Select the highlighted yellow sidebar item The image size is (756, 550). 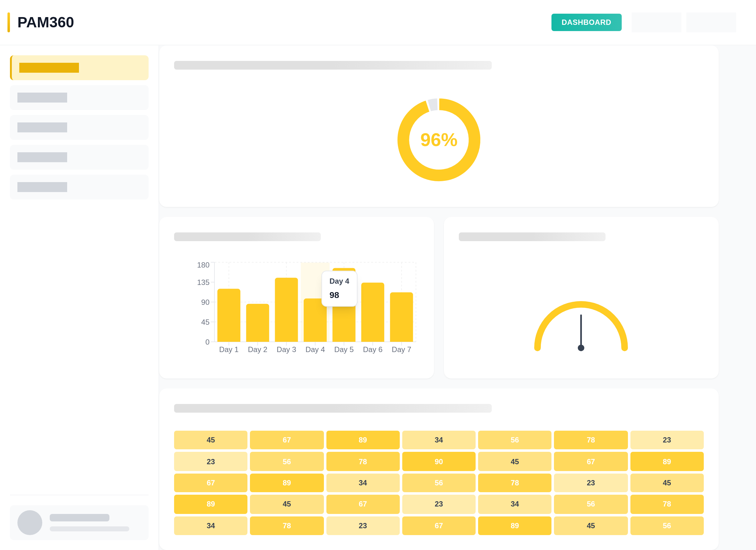[79, 68]
